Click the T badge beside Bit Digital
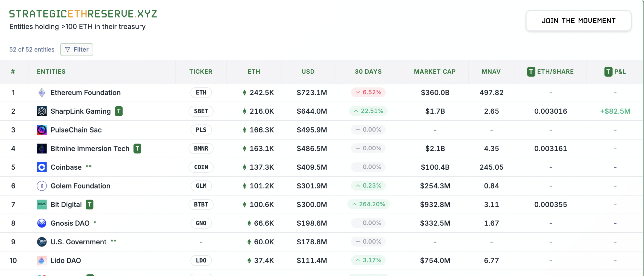This screenshot has height=276, width=644. (x=90, y=204)
